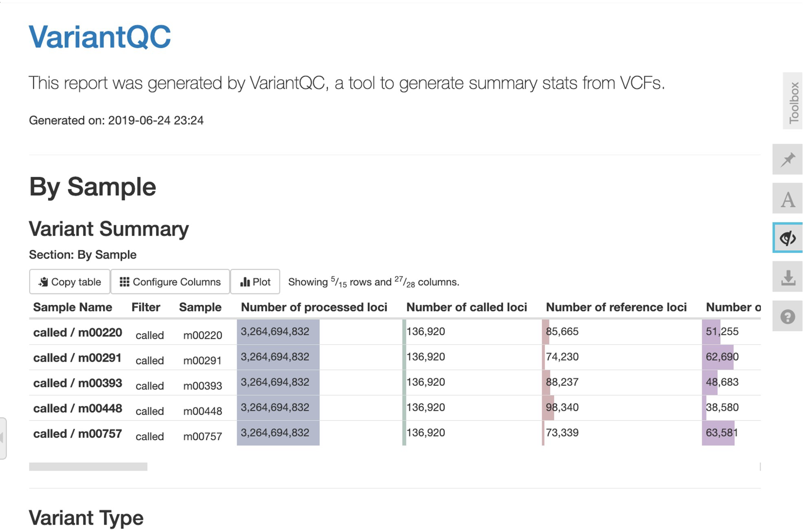
Task: Sort by Number of reference loci column
Action: point(616,307)
